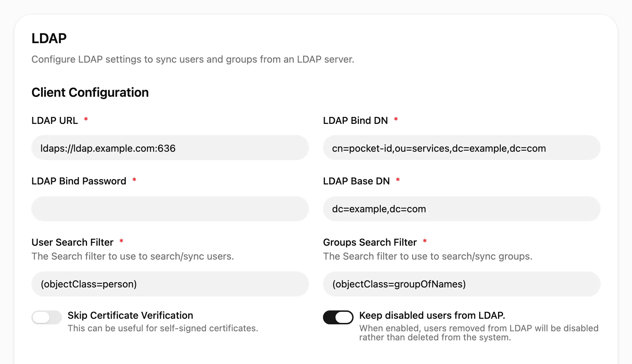Click the LDAP Base DN input field
The height and width of the screenshot is (364, 632).
462,209
